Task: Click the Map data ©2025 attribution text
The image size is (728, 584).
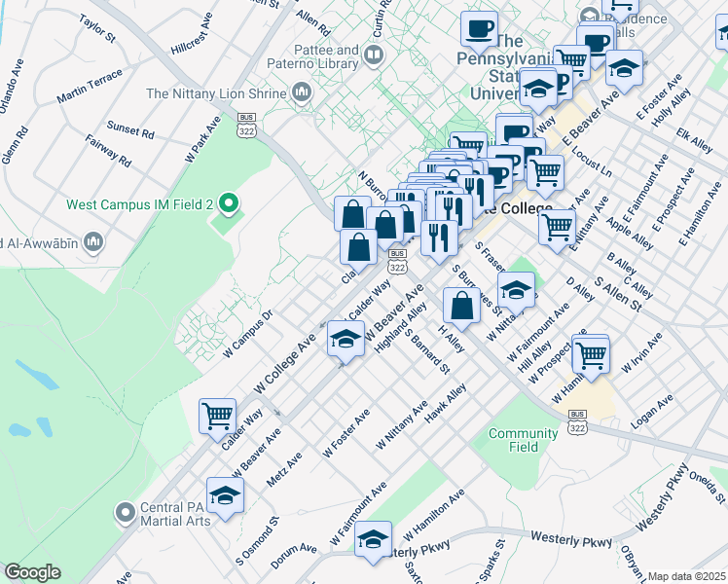Action: pyautogui.click(x=686, y=576)
